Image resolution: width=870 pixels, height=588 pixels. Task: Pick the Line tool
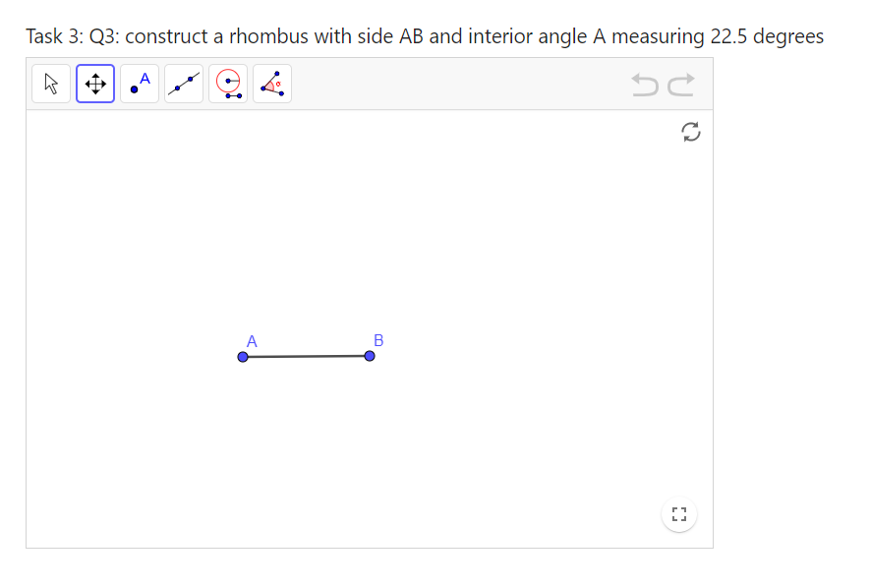click(183, 84)
